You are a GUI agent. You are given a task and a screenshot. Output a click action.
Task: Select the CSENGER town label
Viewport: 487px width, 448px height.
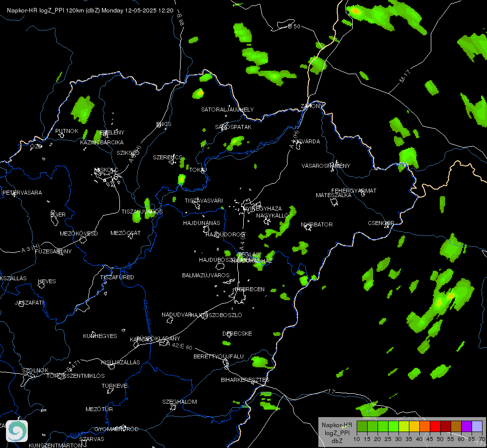coord(381,223)
